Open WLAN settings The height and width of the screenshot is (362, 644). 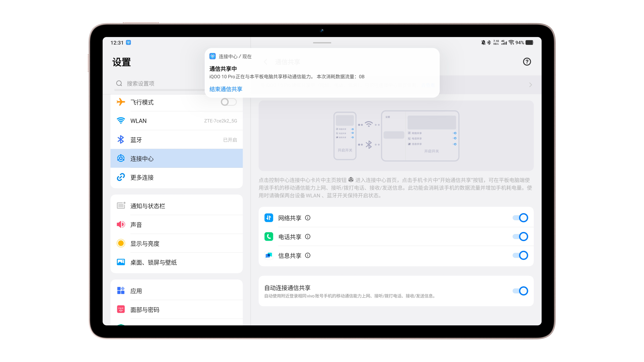[x=177, y=121]
